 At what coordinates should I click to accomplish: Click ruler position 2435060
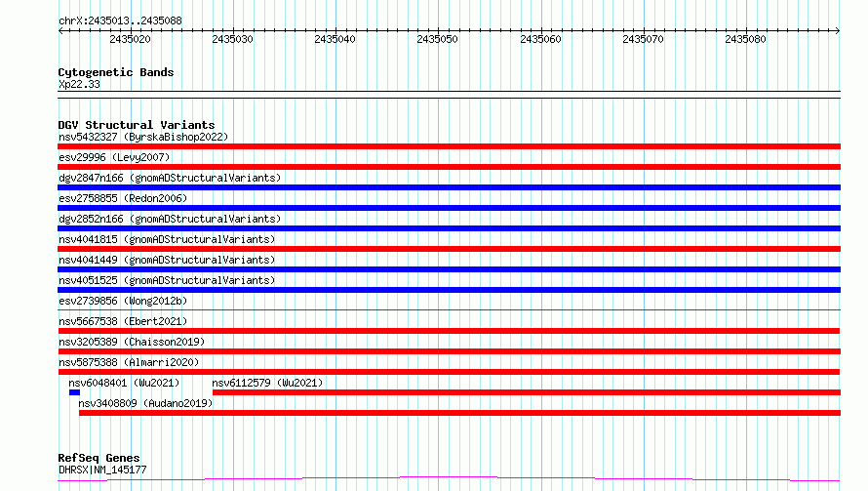540,39
